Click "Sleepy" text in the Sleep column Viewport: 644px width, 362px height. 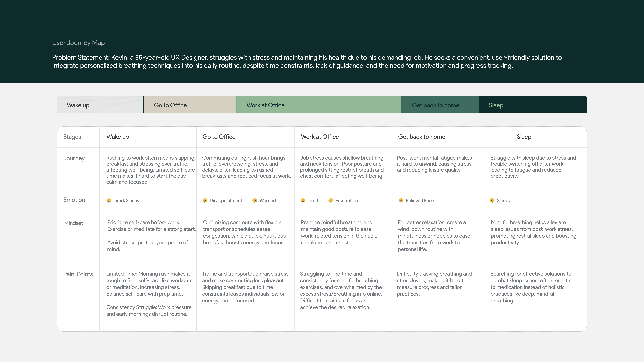coord(504,201)
